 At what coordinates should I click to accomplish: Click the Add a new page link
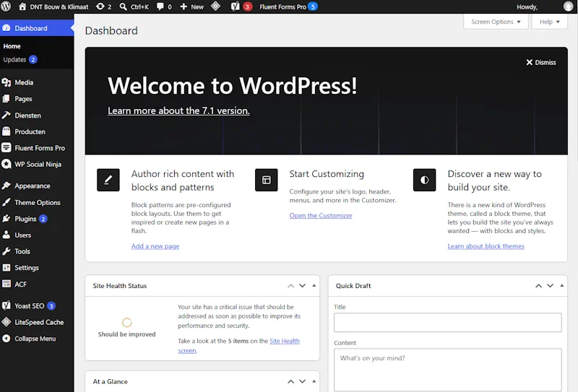pos(155,246)
